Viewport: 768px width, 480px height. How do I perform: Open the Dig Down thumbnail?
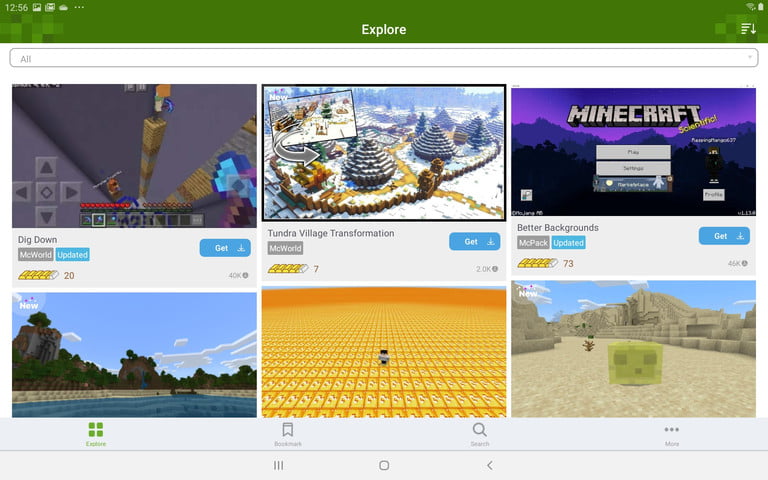point(134,156)
